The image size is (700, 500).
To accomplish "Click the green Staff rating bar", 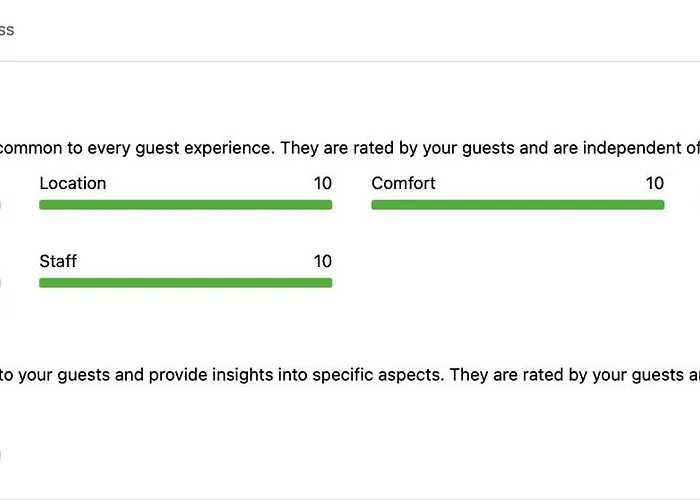I will (x=185, y=283).
